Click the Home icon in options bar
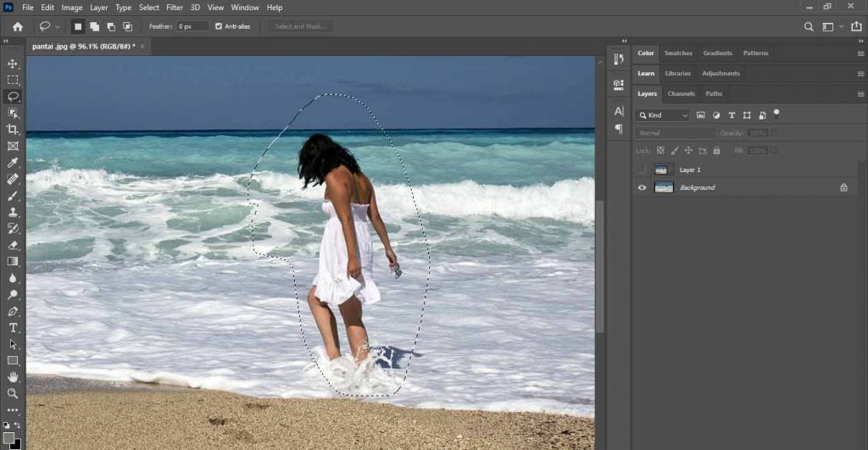Image resolution: width=868 pixels, height=450 pixels. coord(18,26)
